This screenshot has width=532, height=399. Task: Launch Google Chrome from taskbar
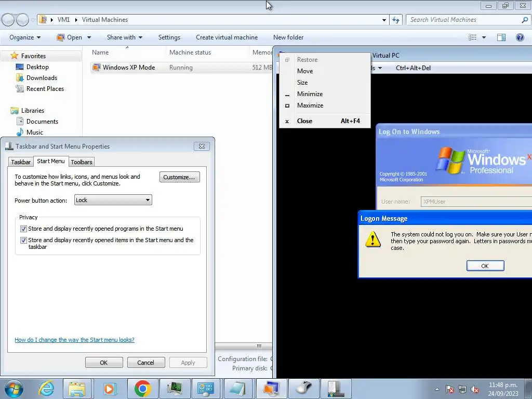click(142, 389)
